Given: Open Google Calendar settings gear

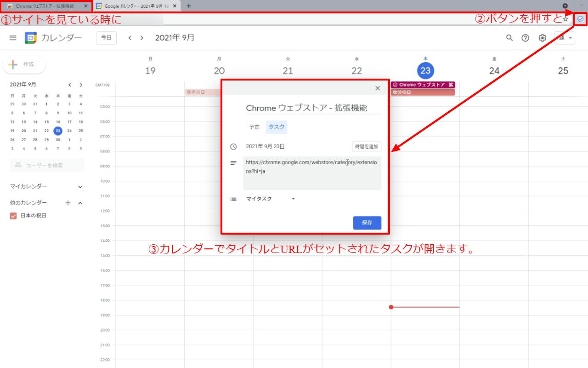Looking at the screenshot, I should 542,38.
